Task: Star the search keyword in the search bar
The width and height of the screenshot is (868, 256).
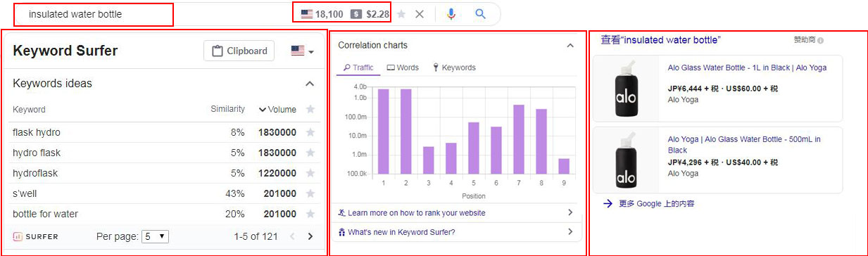Action: [401, 14]
